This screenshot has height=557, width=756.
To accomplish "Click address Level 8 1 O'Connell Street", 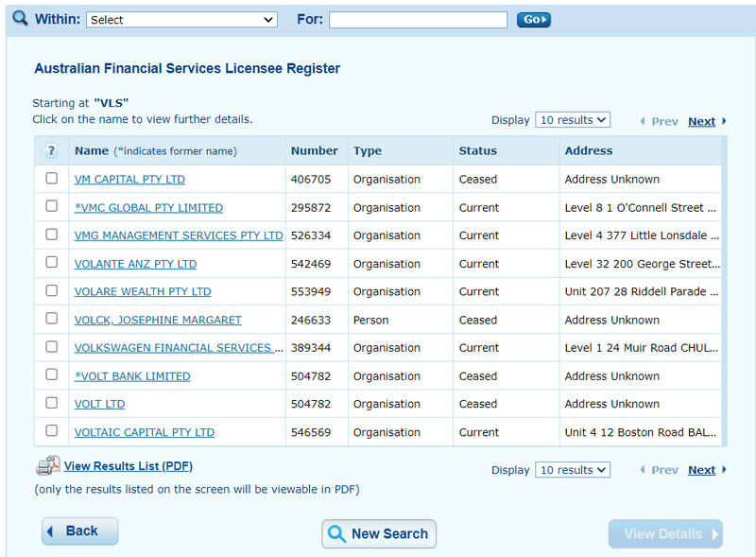I will point(641,207).
